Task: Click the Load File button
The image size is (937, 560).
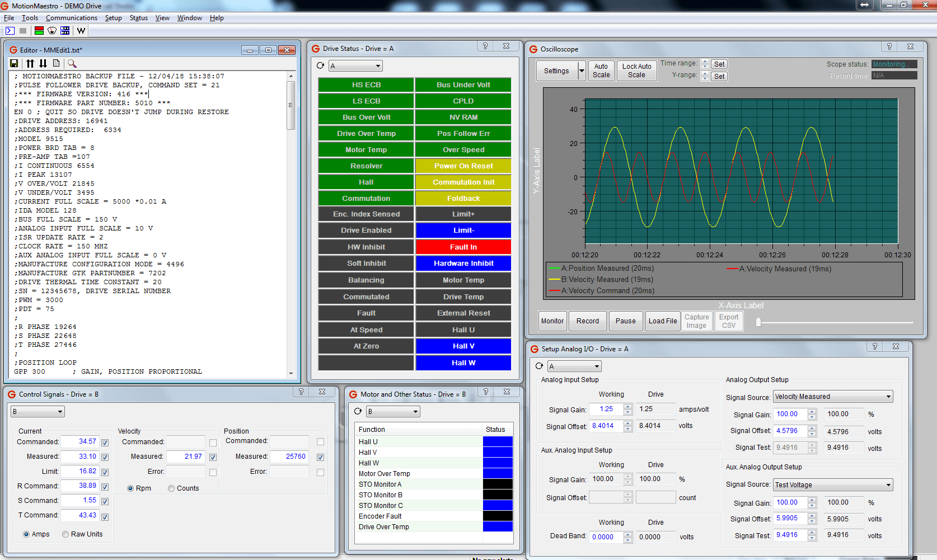Action: click(663, 321)
